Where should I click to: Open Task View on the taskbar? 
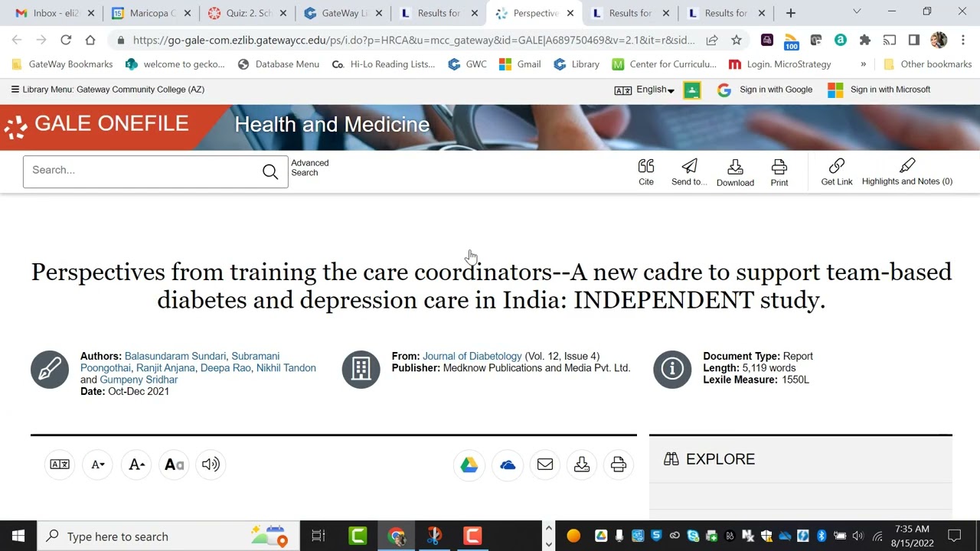click(x=318, y=536)
